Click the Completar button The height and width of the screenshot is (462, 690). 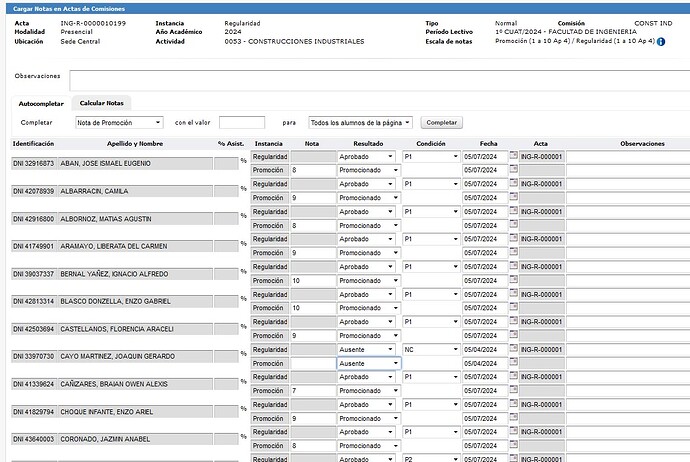coord(441,123)
